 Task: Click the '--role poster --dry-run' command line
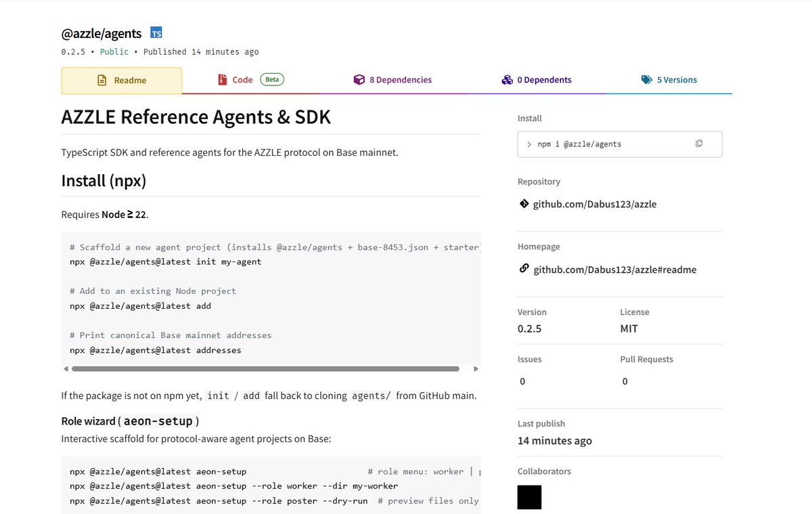[x=219, y=501]
